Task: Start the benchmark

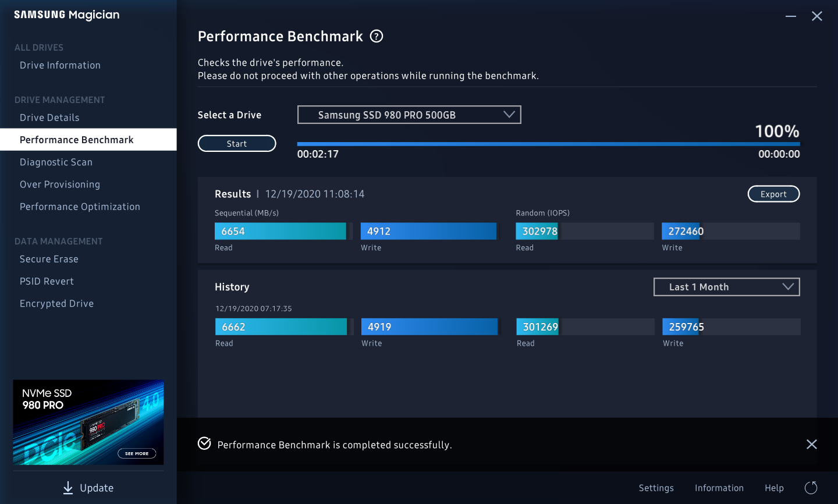Action: click(x=237, y=143)
